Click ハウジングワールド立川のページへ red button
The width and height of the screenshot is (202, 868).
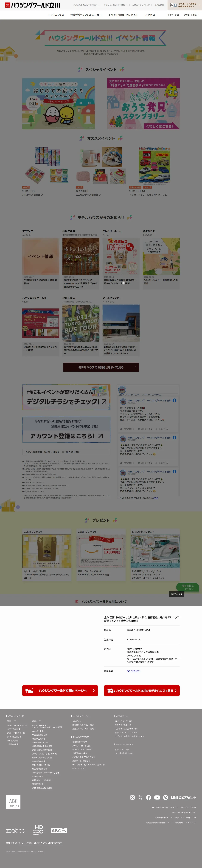tap(60, 690)
